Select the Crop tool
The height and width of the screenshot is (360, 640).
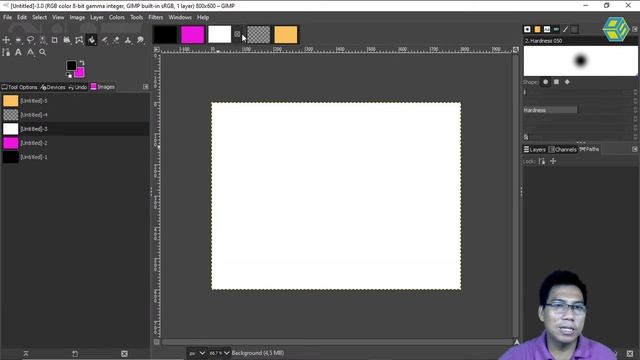point(55,40)
